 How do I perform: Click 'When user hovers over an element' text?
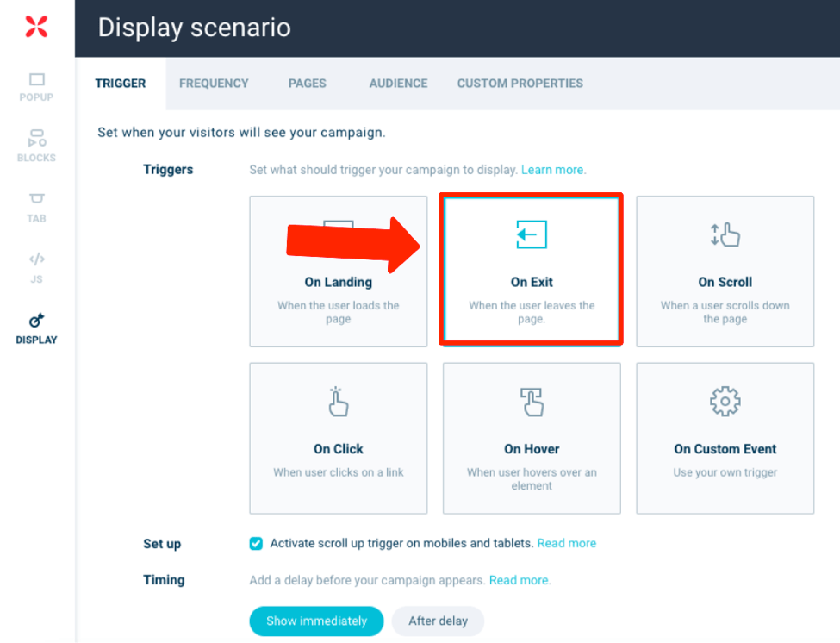point(532,479)
